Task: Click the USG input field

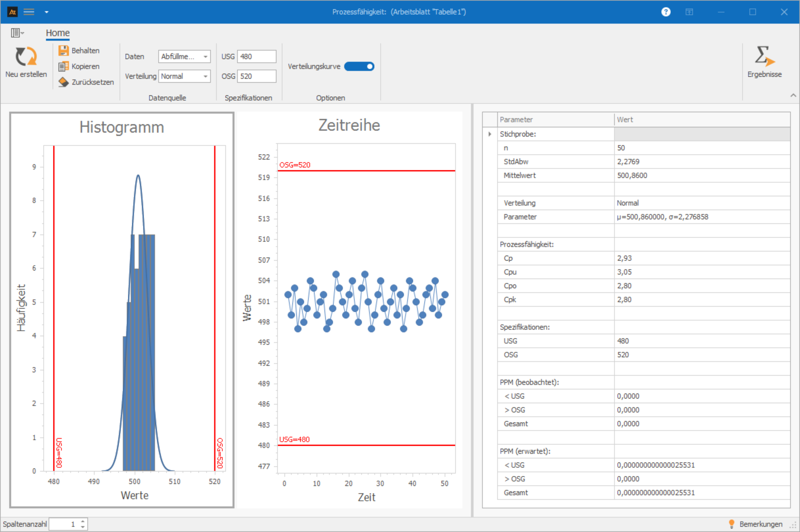Action: coord(257,56)
